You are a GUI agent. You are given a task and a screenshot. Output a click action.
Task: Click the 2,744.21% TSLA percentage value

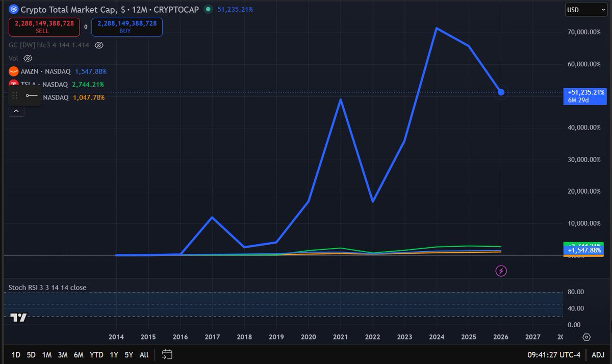click(x=88, y=85)
